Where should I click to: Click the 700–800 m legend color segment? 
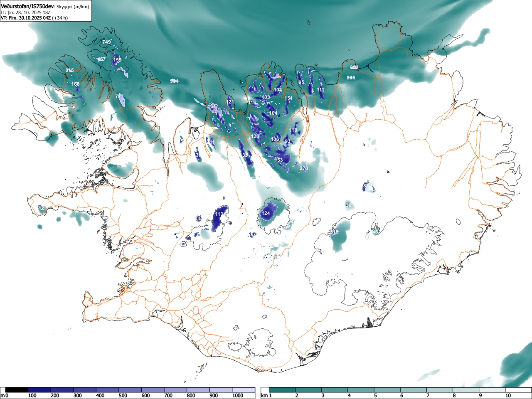pyautogui.click(x=175, y=390)
